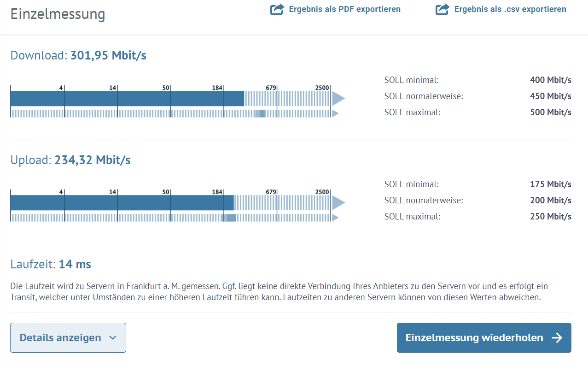Click the small arrowhead under download bar
The height and width of the screenshot is (367, 588).
335,113
